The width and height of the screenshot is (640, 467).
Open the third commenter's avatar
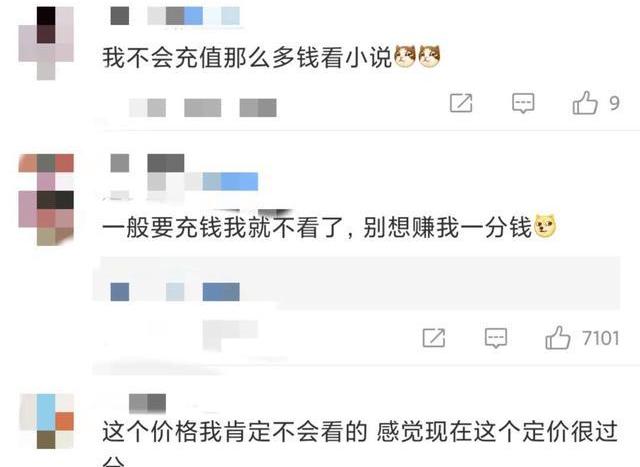pyautogui.click(x=47, y=421)
